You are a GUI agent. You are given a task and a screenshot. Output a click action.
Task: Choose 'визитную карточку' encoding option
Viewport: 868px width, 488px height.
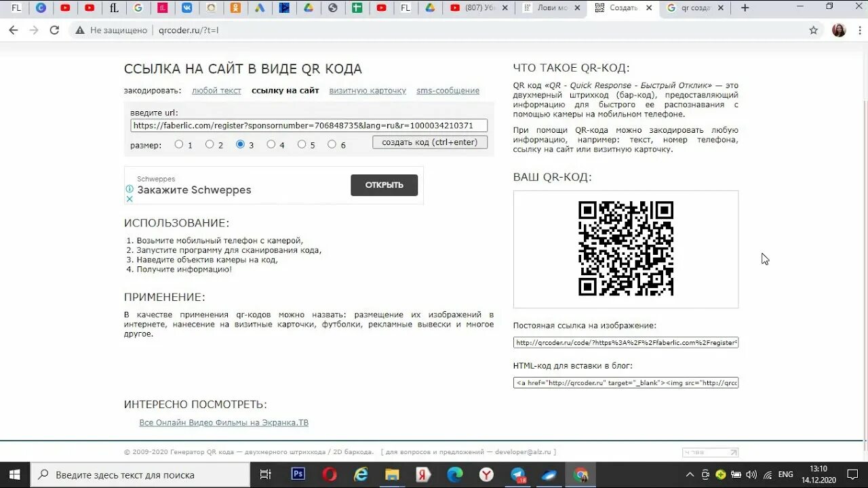click(x=368, y=91)
